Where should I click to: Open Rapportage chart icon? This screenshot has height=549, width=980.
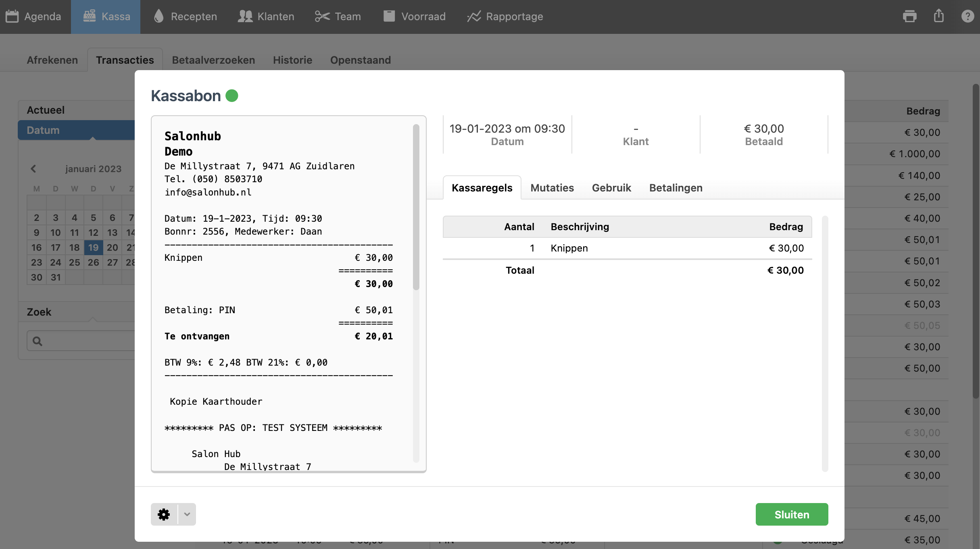(474, 17)
